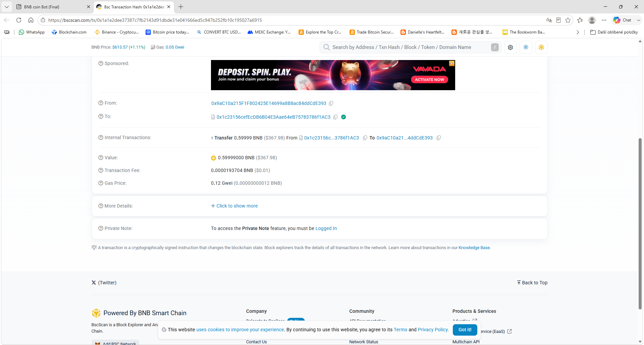Click the help icon beside Internal Transactions
The height and width of the screenshot is (345, 644).
click(x=101, y=137)
